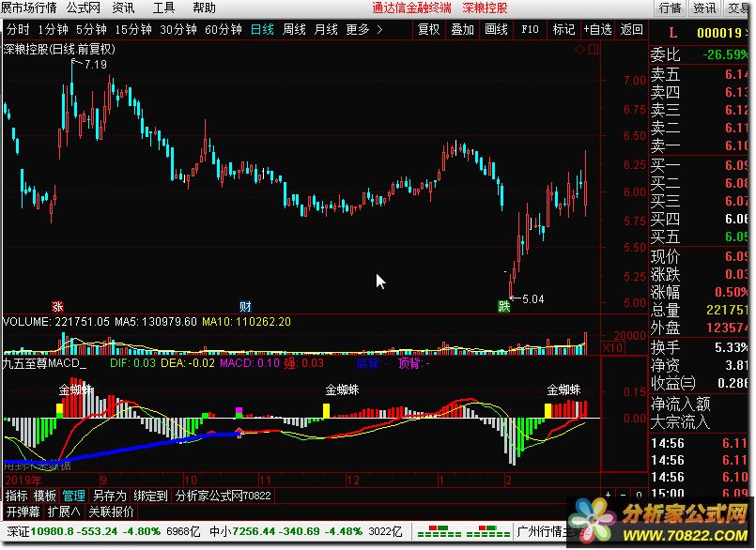This screenshot has width=756, height=550.
Task: Open the 管理 tab at bottom
Action: tap(74, 496)
